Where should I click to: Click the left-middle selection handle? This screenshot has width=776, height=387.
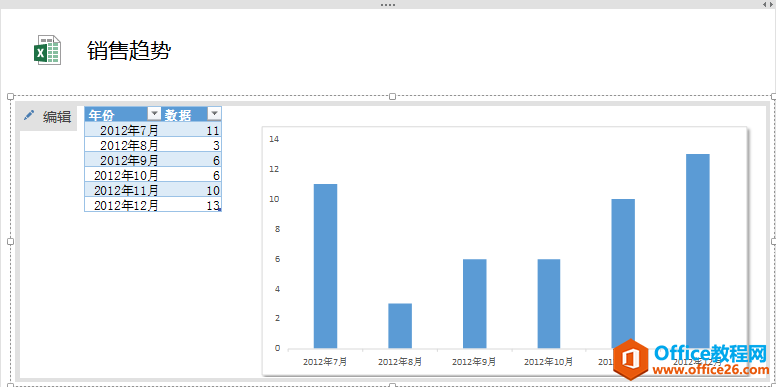10,241
